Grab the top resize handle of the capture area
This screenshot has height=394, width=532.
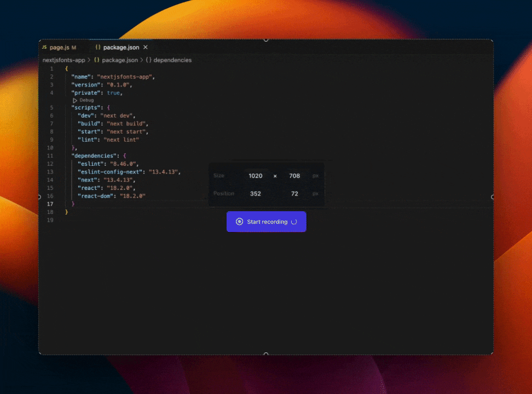point(266,39)
